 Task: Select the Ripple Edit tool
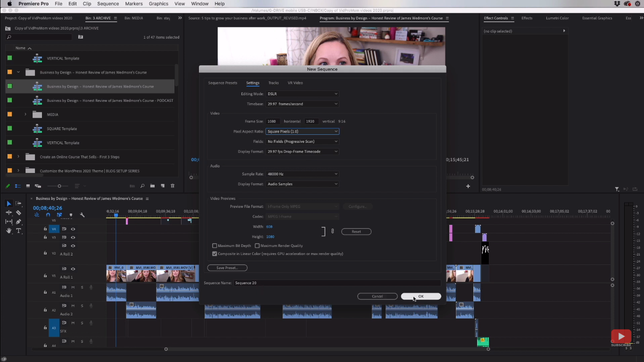tap(9, 213)
